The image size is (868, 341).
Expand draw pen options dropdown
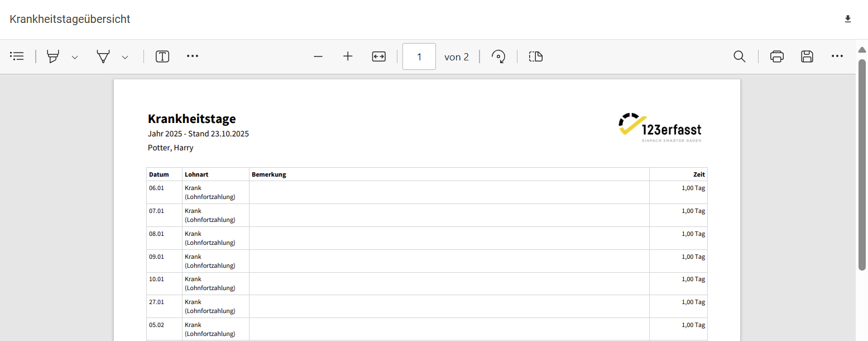tap(125, 57)
